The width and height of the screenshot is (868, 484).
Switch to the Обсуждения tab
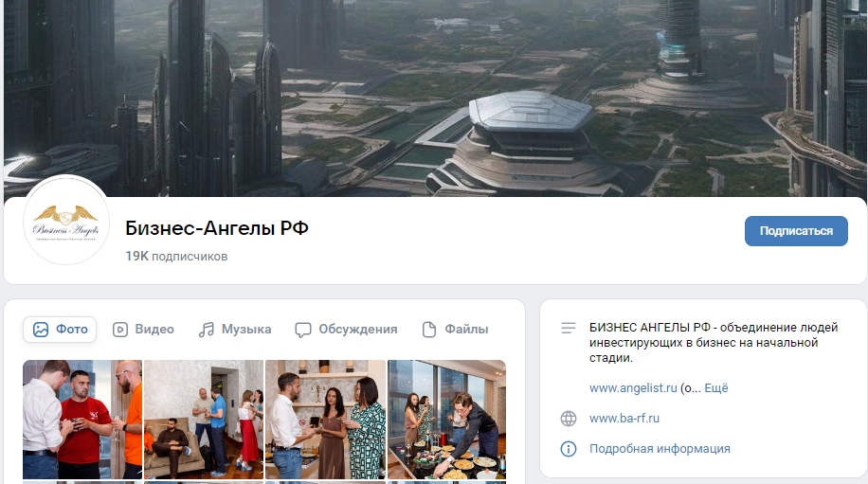pyautogui.click(x=346, y=329)
